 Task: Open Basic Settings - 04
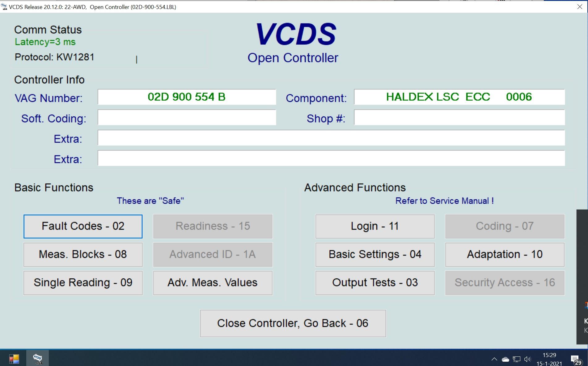pyautogui.click(x=375, y=255)
